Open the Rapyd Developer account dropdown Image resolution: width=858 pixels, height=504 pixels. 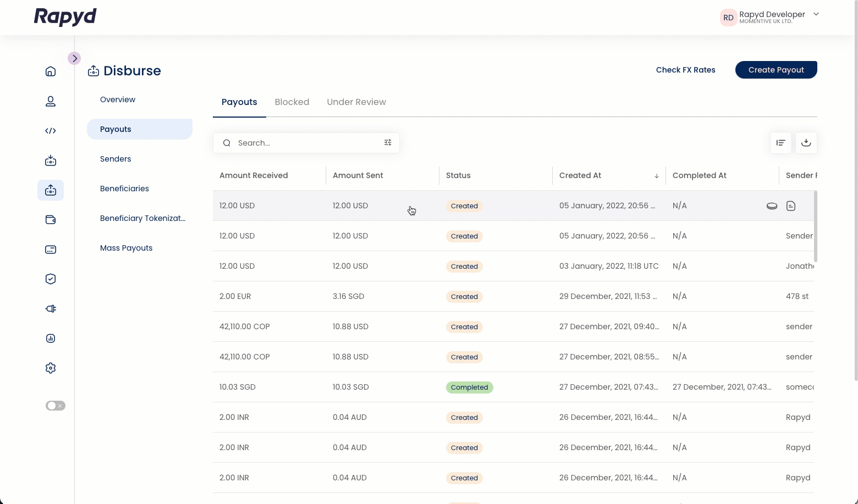coord(816,14)
